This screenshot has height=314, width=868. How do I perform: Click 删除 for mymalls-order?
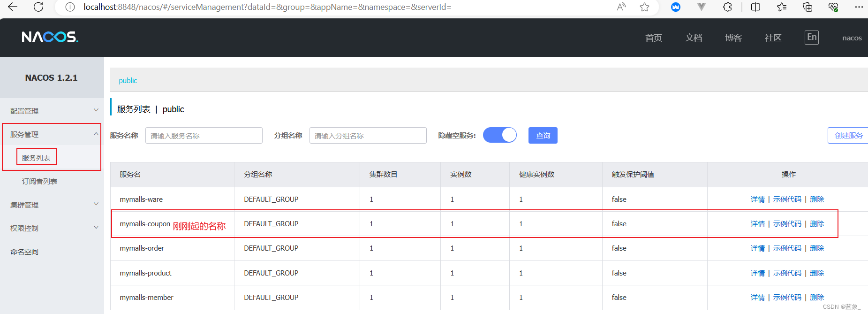click(x=817, y=248)
